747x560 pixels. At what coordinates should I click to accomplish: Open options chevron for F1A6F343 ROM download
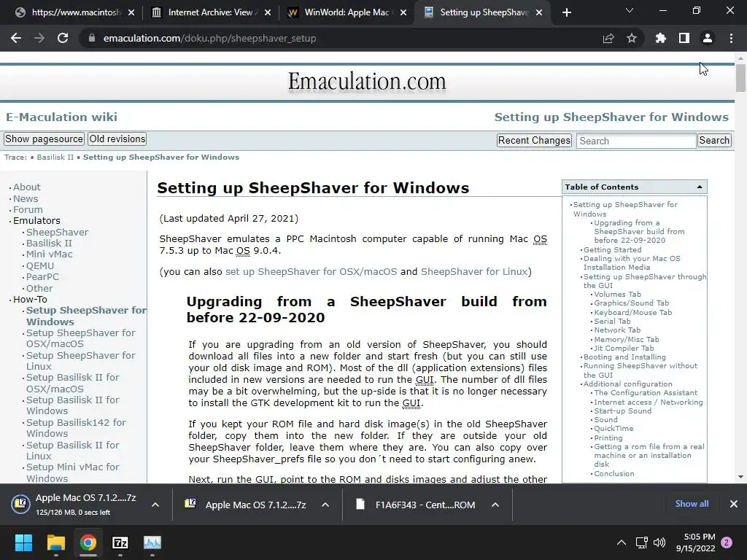pyautogui.click(x=495, y=505)
